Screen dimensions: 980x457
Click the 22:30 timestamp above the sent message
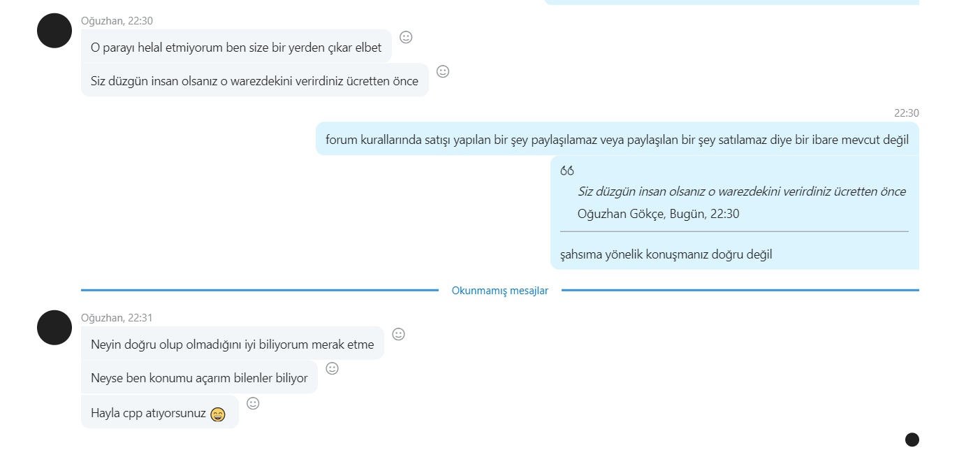pyautogui.click(x=907, y=113)
